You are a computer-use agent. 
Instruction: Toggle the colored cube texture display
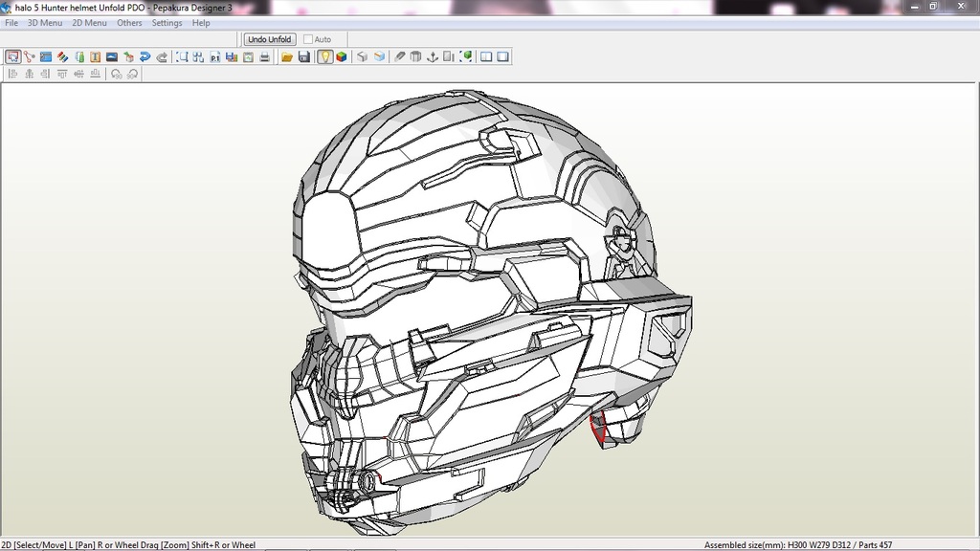342,57
